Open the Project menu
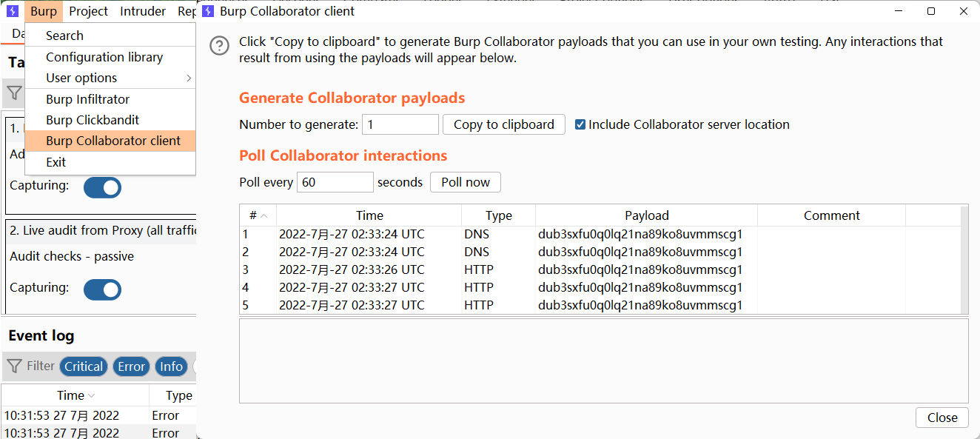The image size is (980, 439). (88, 11)
